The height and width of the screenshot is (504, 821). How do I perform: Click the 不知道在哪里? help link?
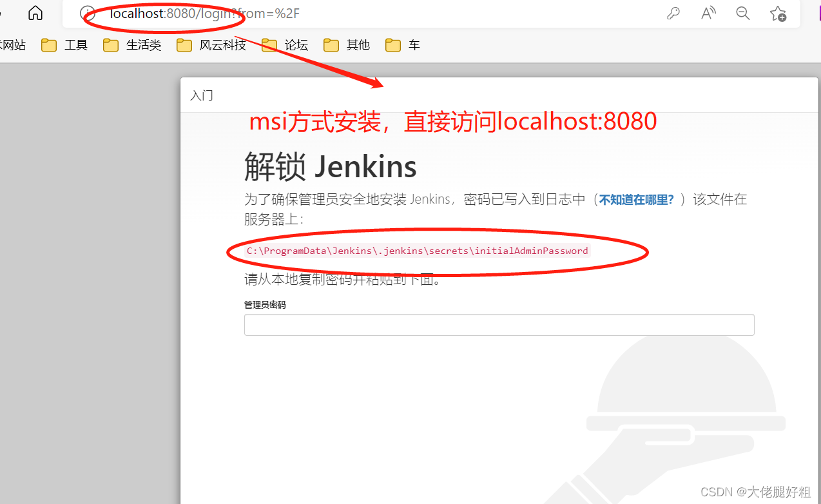coord(637,200)
